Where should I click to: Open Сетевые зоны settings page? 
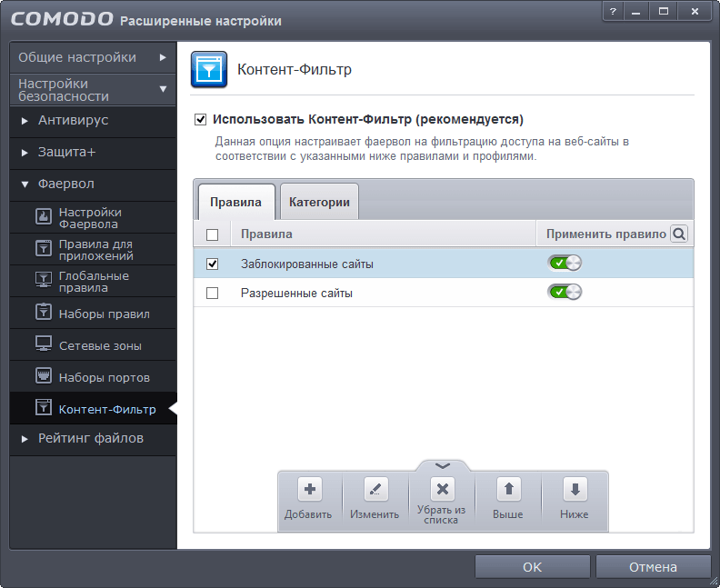[93, 345]
